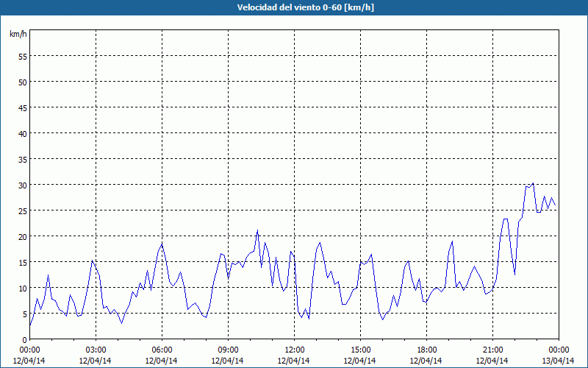The width and height of the screenshot is (588, 368).
Task: Select the '12/04/14' date under 12:00
Action: click(293, 361)
